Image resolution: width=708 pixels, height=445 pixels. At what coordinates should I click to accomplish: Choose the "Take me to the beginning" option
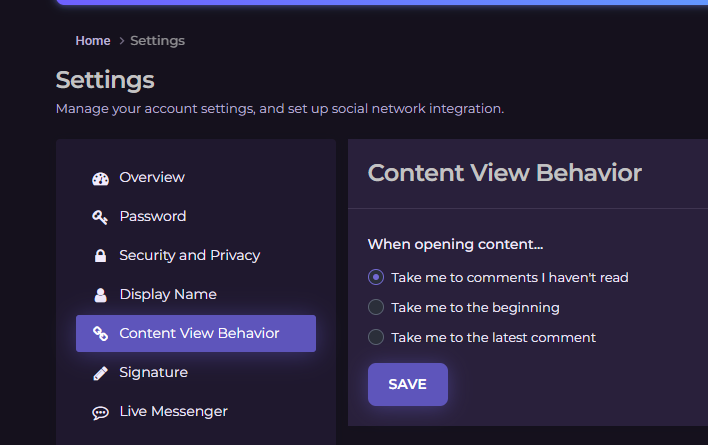click(x=376, y=307)
